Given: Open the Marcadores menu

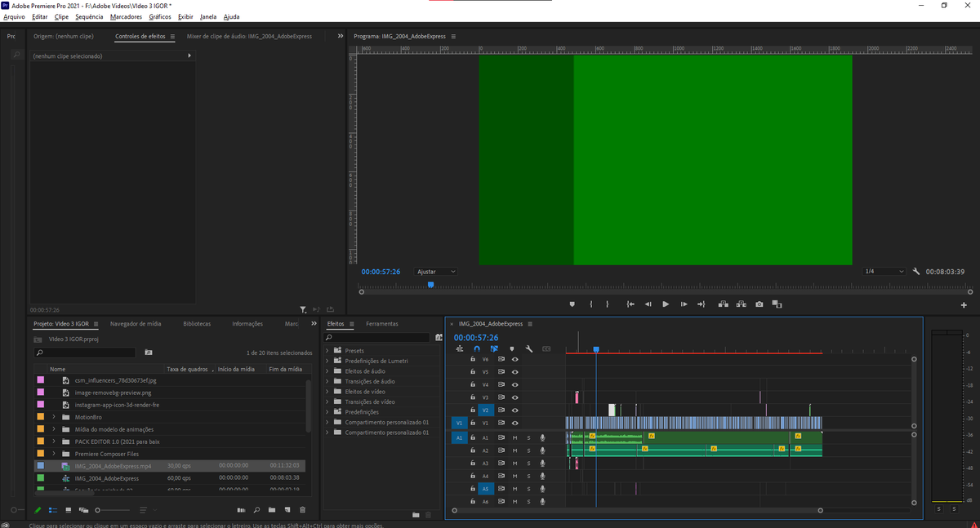Looking at the screenshot, I should pos(126,16).
